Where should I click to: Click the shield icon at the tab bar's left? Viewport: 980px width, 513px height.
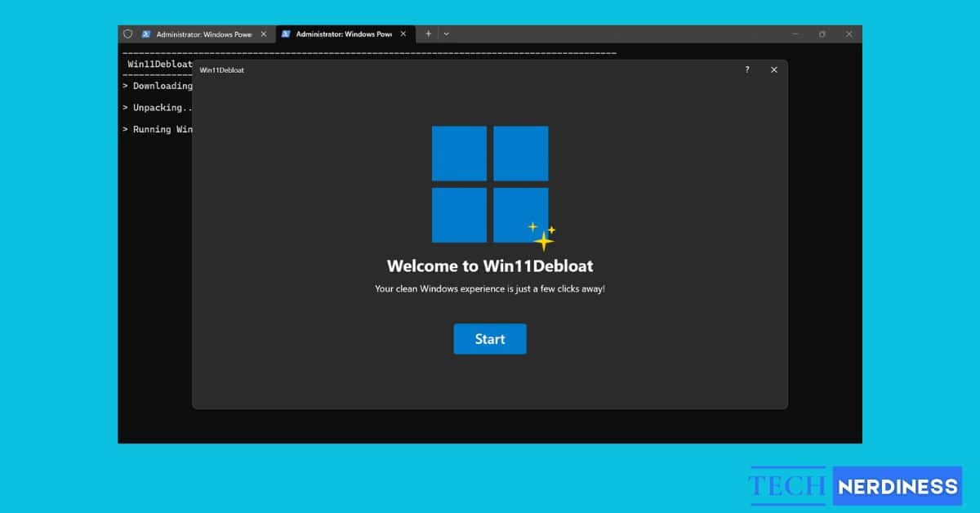point(128,33)
